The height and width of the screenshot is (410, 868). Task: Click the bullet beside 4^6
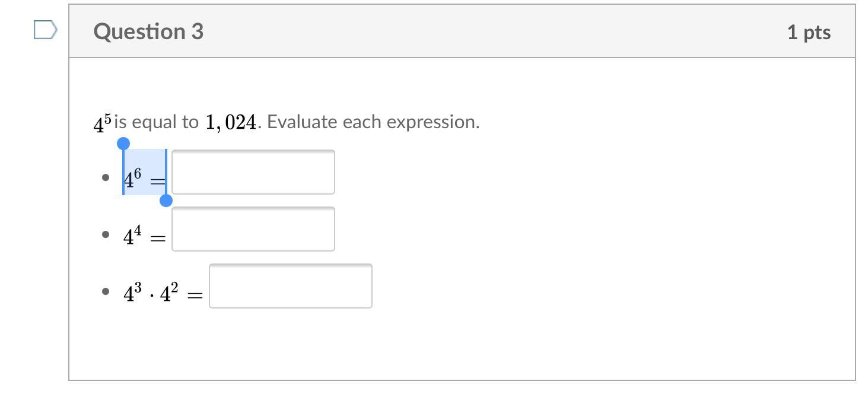(x=106, y=177)
